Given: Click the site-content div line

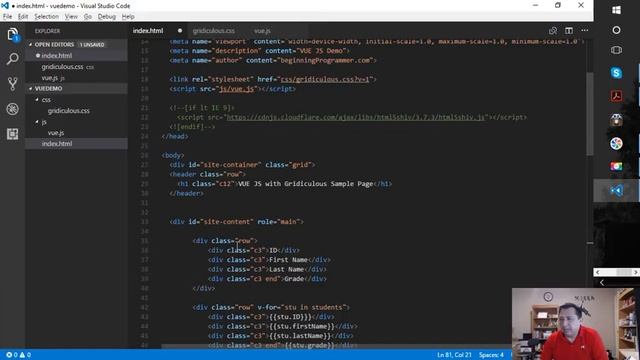Looking at the screenshot, I should point(237,222).
